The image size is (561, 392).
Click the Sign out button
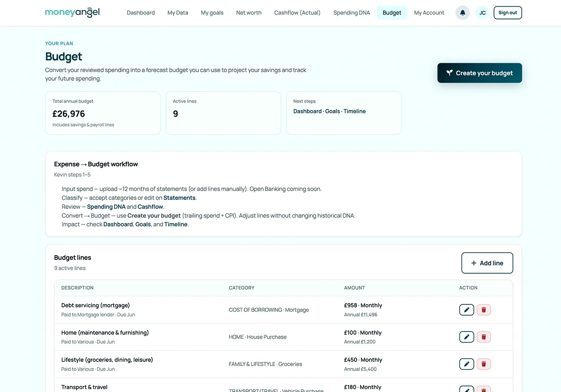(507, 13)
